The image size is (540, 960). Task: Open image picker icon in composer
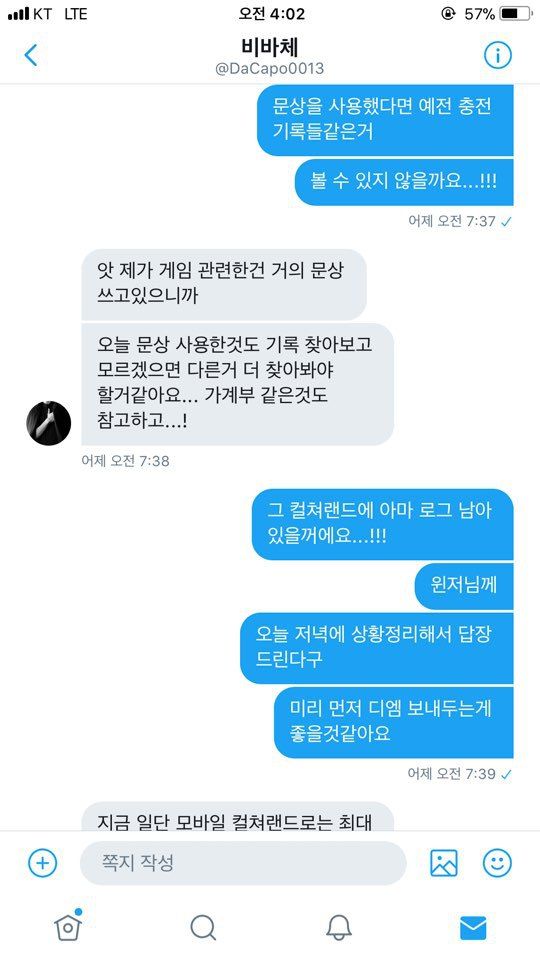pyautogui.click(x=444, y=863)
